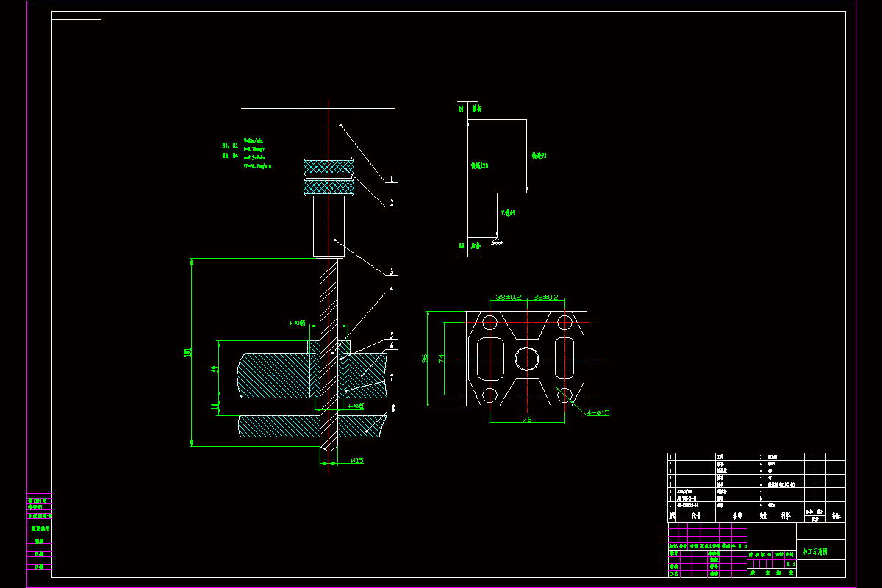The width and height of the screenshot is (882, 588).
Task: Select part balloon number 1
Action: [x=392, y=179]
